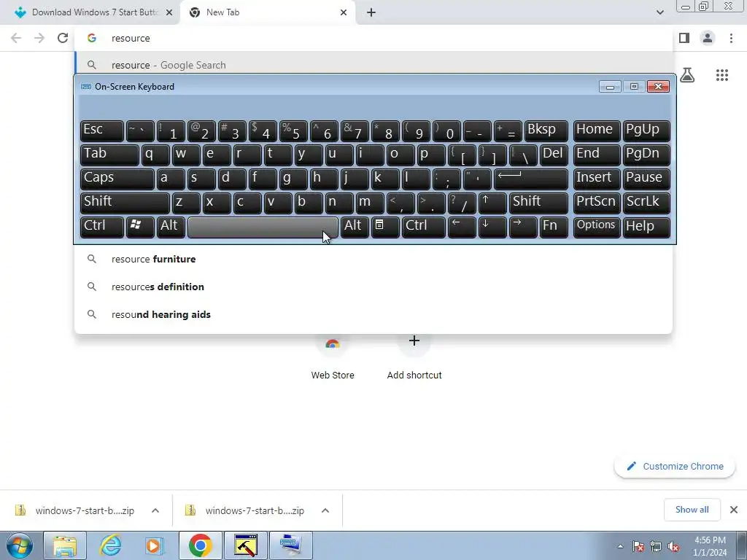Choose the resound hearing aids suggestion
The width and height of the screenshot is (747, 560).
[373, 314]
